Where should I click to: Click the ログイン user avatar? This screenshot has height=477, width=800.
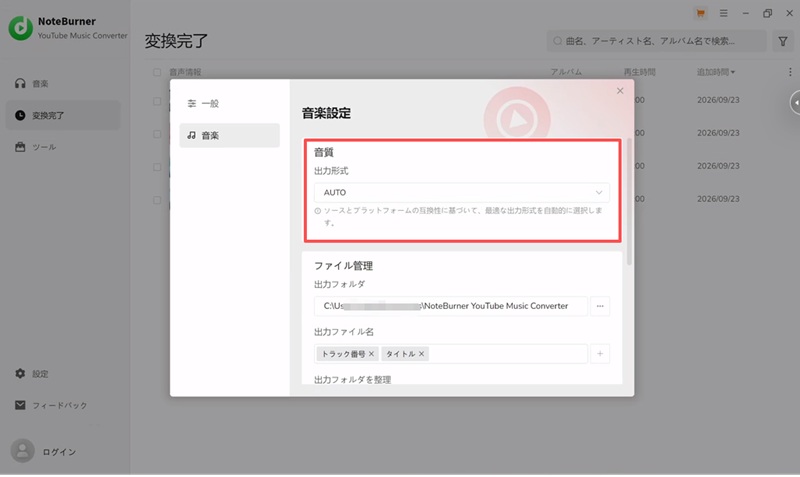click(x=22, y=451)
